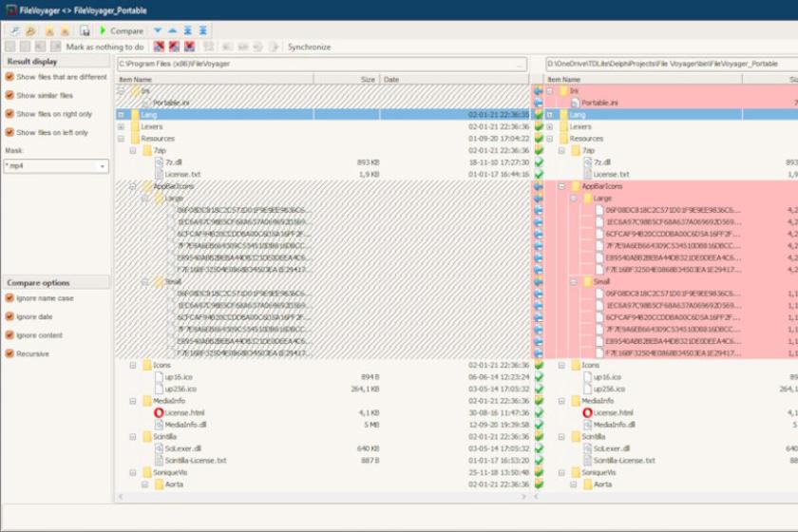Select Scintilla-License.txt in left pane
Screen dimensions: 798x532
point(196,461)
